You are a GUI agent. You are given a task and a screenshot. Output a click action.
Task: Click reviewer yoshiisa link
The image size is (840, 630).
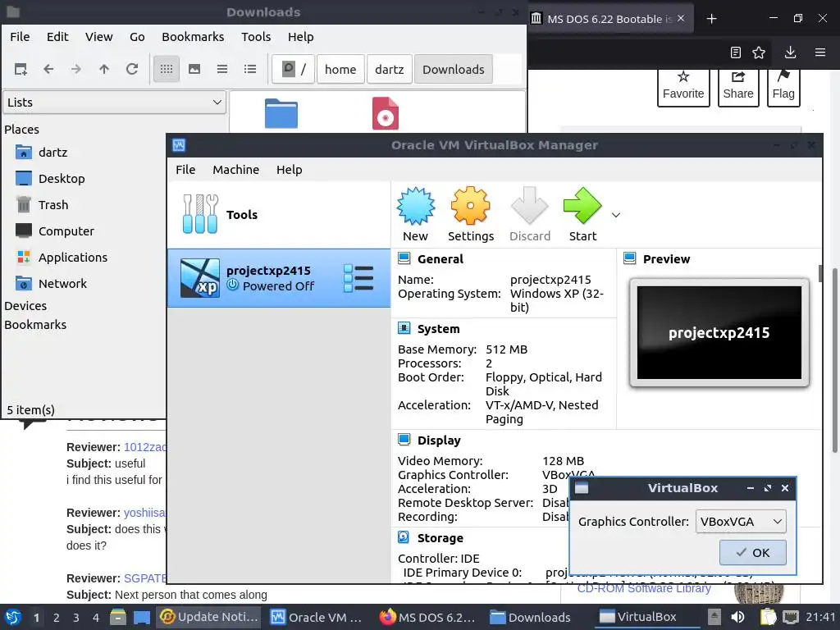coord(144,513)
